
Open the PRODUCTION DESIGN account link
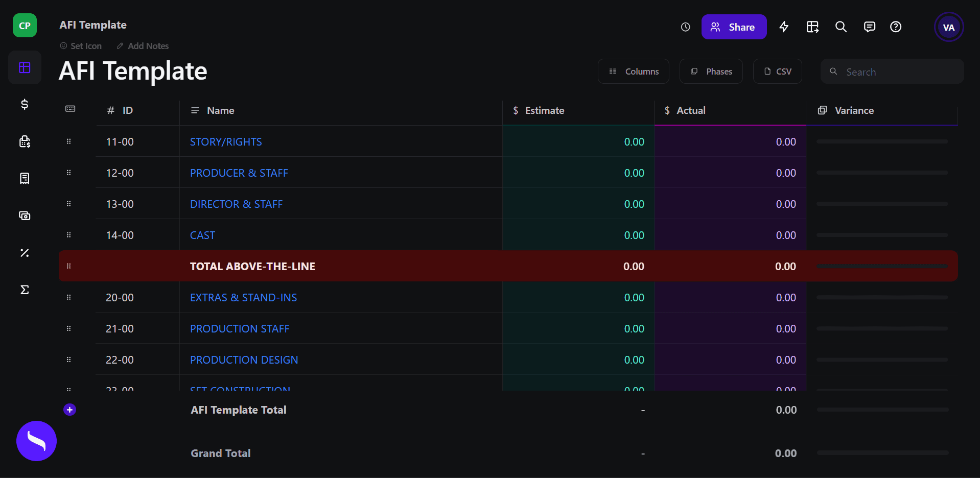point(244,360)
